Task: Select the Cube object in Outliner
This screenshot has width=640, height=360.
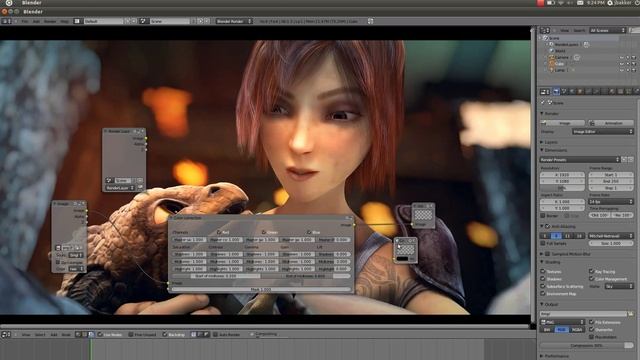Action: click(559, 64)
